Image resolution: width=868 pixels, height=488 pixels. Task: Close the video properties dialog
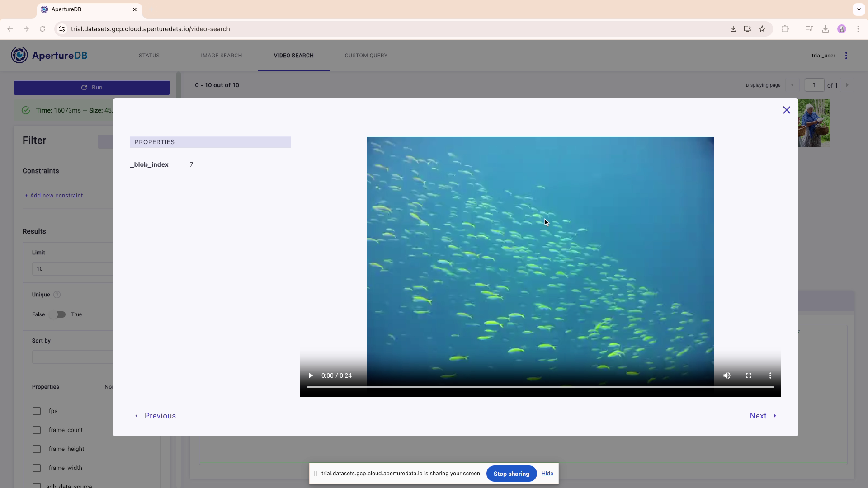[787, 110]
